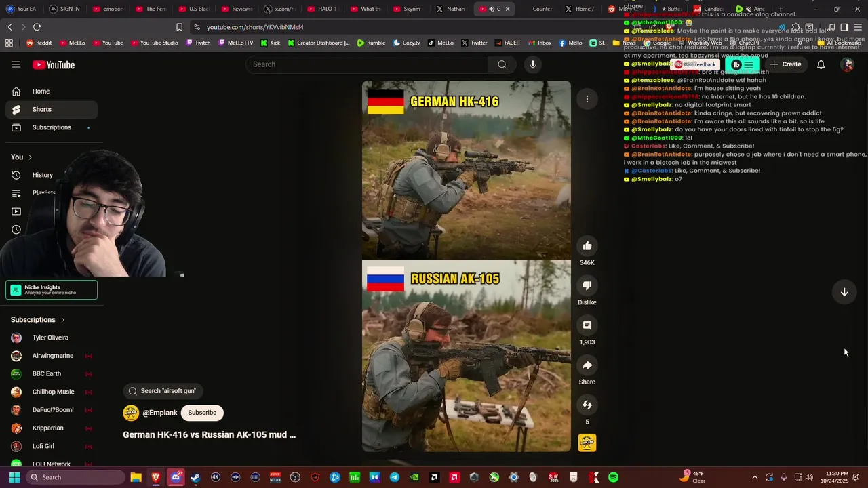Open the remix button

point(587,405)
